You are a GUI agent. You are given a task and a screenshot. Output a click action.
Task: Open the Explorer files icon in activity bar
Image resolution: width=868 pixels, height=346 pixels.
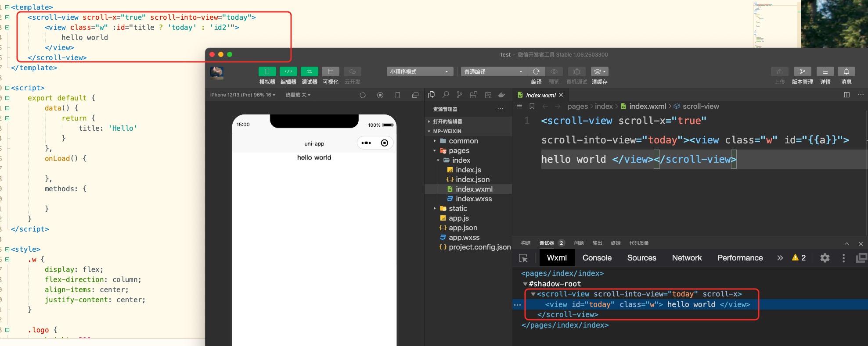[x=431, y=95]
